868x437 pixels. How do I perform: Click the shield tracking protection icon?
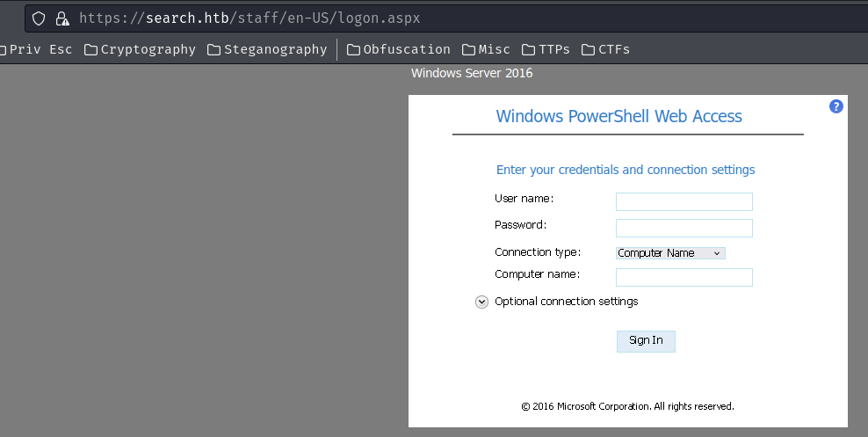[38, 18]
